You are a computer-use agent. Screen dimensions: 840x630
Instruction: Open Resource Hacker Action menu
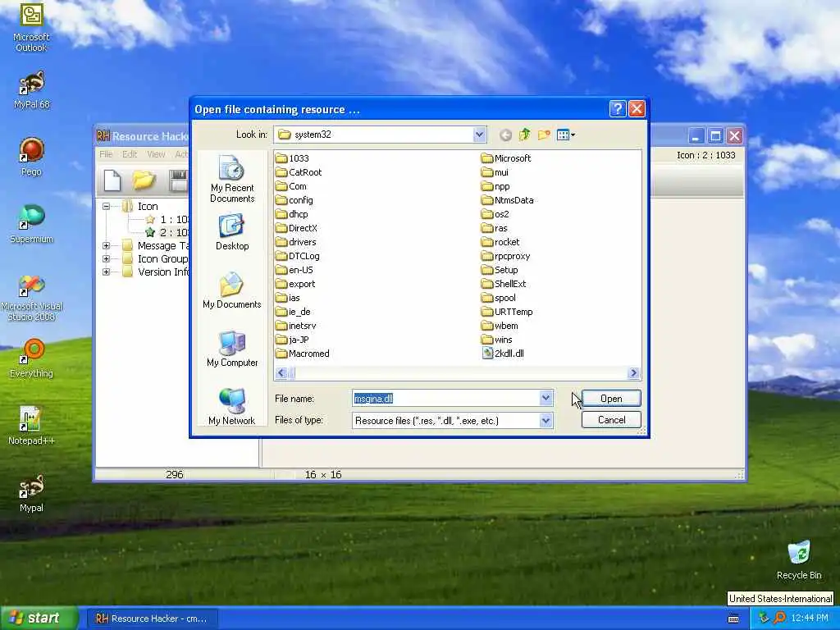tap(181, 154)
